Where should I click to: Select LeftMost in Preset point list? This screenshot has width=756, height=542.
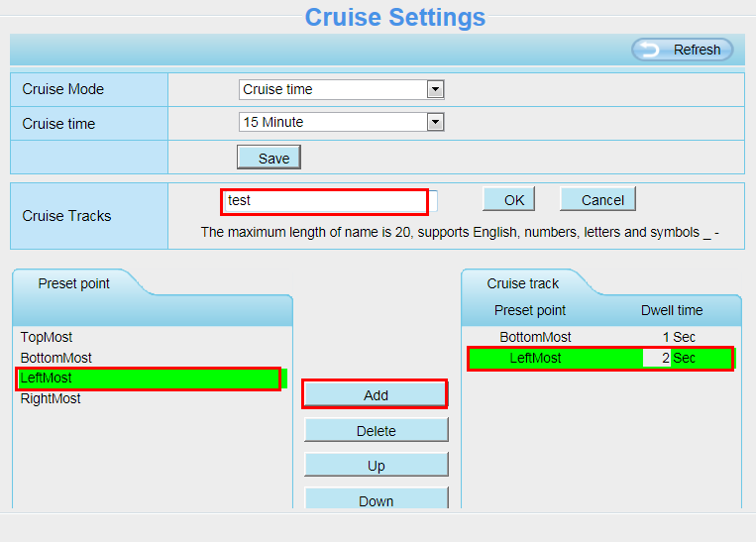click(153, 379)
